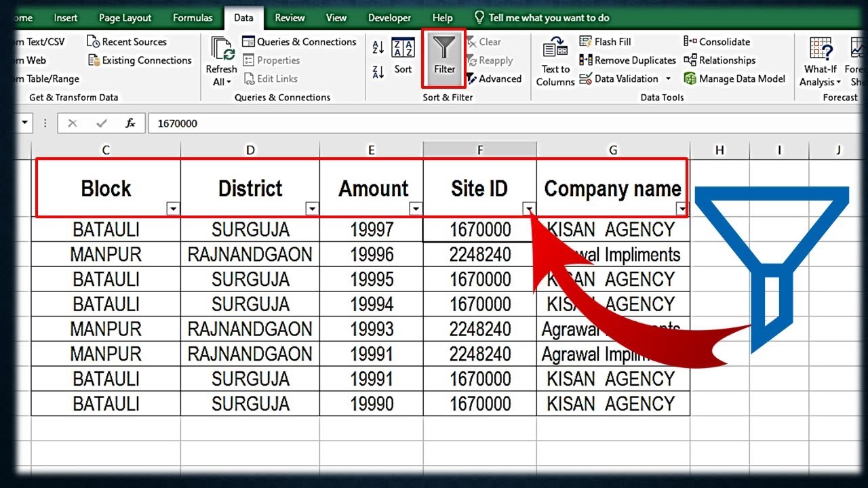The width and height of the screenshot is (868, 488).
Task: Open Data Validation tool
Action: [620, 79]
